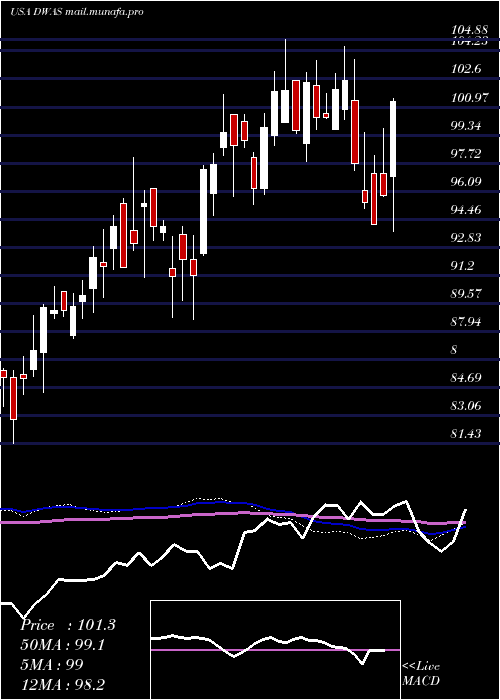Select the 104.88 price axis label
The width and height of the screenshot is (500, 700).
click(x=469, y=30)
